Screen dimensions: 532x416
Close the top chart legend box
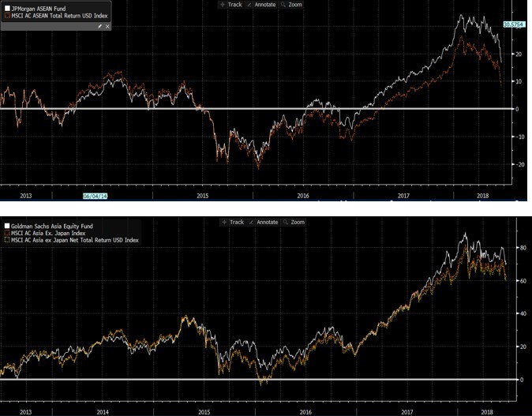click(x=107, y=26)
